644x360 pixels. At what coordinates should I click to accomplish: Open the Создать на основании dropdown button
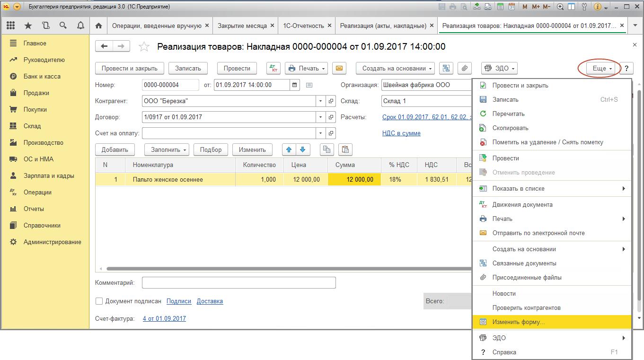pos(395,69)
